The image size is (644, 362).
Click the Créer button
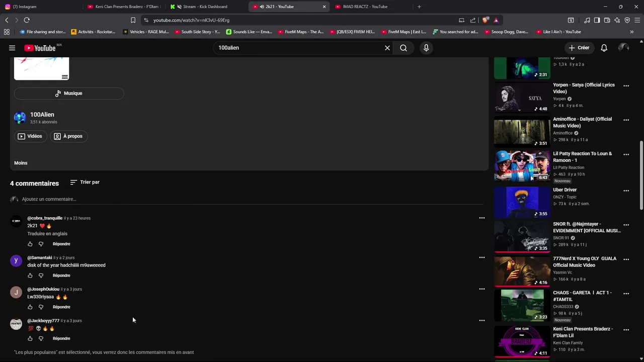(x=579, y=48)
